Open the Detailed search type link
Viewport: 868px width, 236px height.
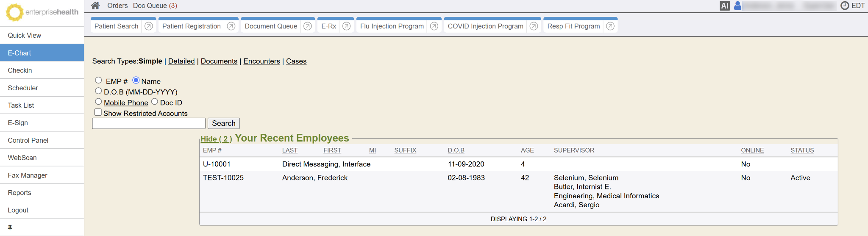click(181, 61)
